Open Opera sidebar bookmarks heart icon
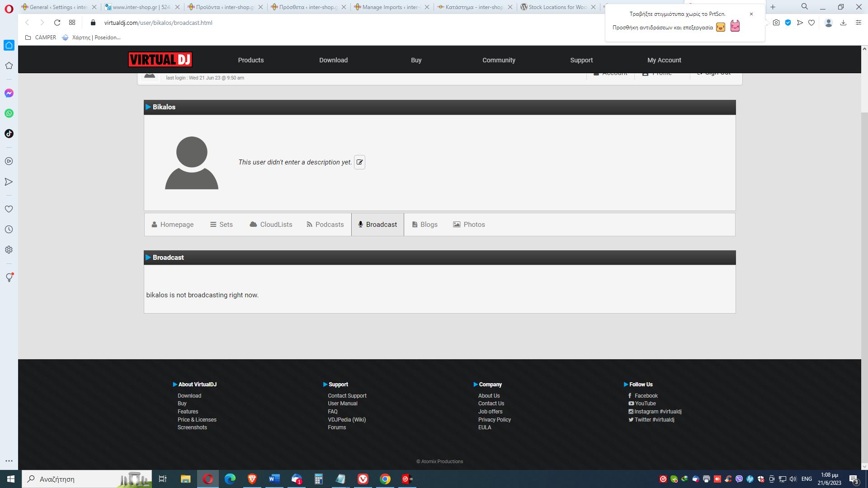The width and height of the screenshot is (868, 488). click(9, 209)
